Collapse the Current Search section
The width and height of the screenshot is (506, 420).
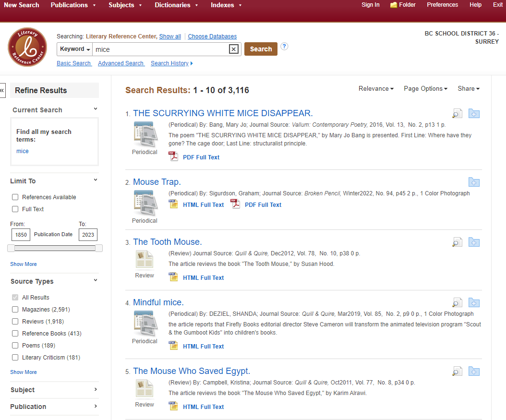96,109
